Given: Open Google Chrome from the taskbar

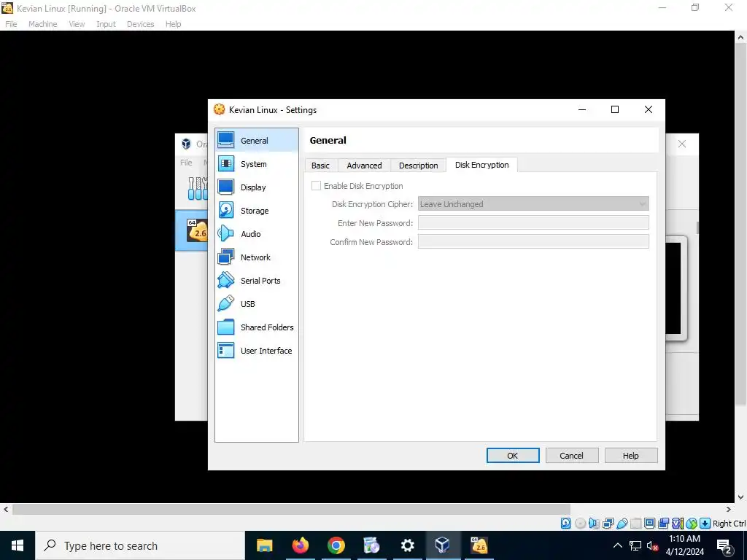Looking at the screenshot, I should tap(336, 545).
